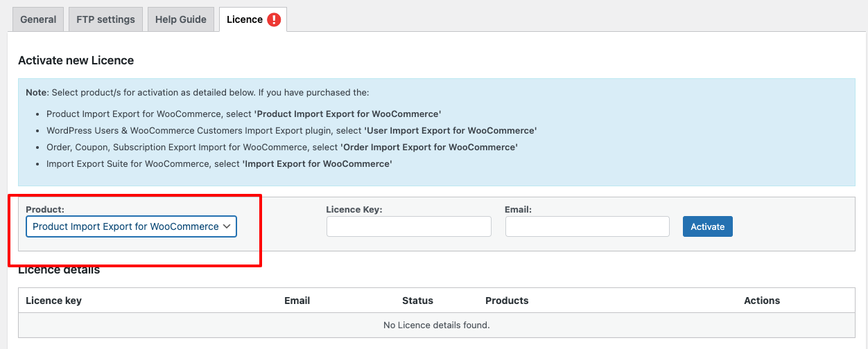Click 'Import Export for WooCommerce' suite note text
Screen dimensions: 868x349
[x=317, y=164]
